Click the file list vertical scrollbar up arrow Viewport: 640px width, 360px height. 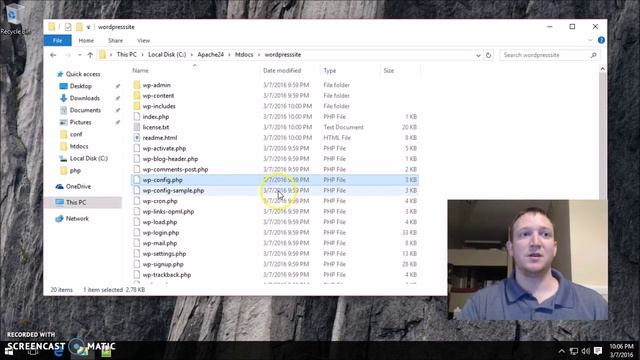pos(602,69)
